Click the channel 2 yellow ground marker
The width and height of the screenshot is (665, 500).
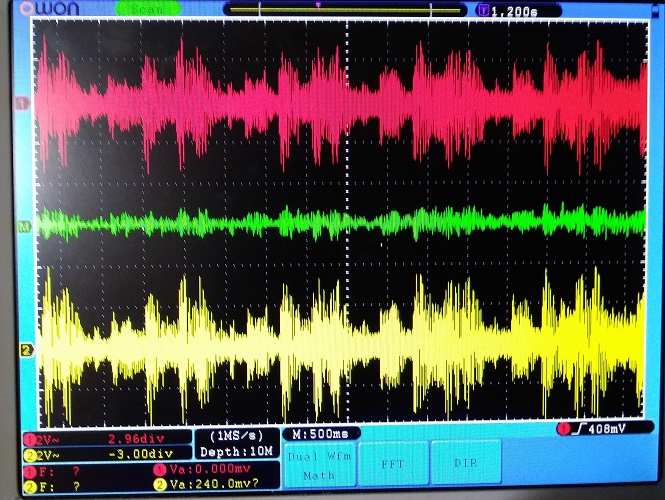(25, 350)
